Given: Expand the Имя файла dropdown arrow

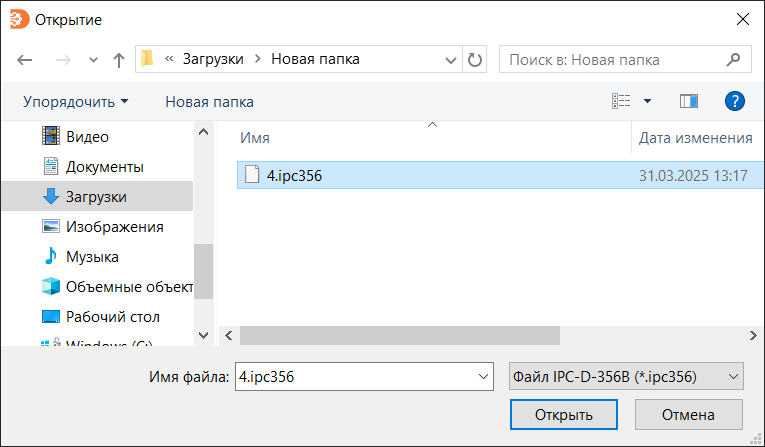Looking at the screenshot, I should coord(483,377).
